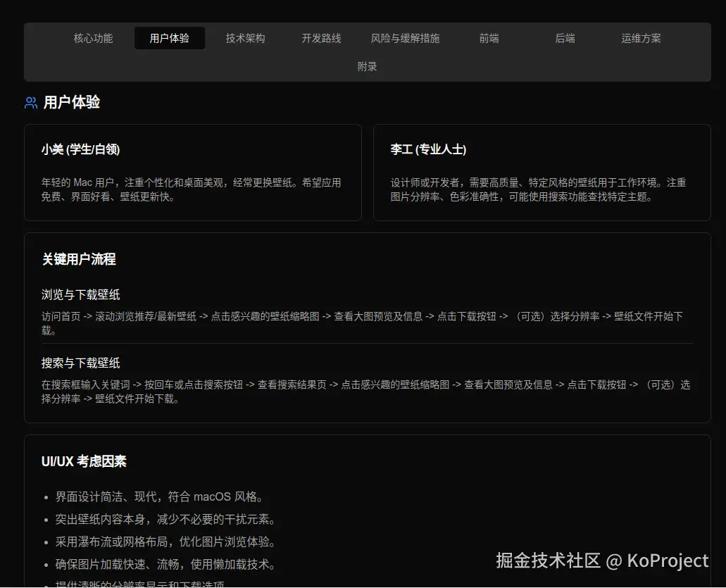The height and width of the screenshot is (588, 726).
Task: Open the 技术架构 tab
Action: [245, 39]
